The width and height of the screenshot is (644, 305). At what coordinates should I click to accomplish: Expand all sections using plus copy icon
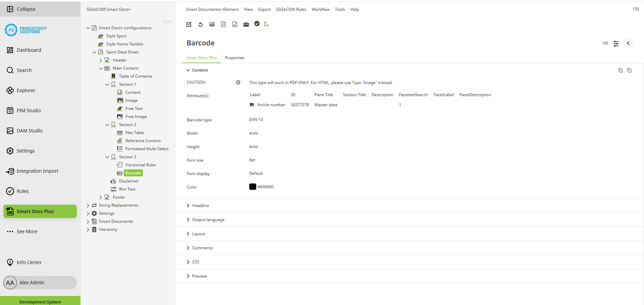[621, 70]
